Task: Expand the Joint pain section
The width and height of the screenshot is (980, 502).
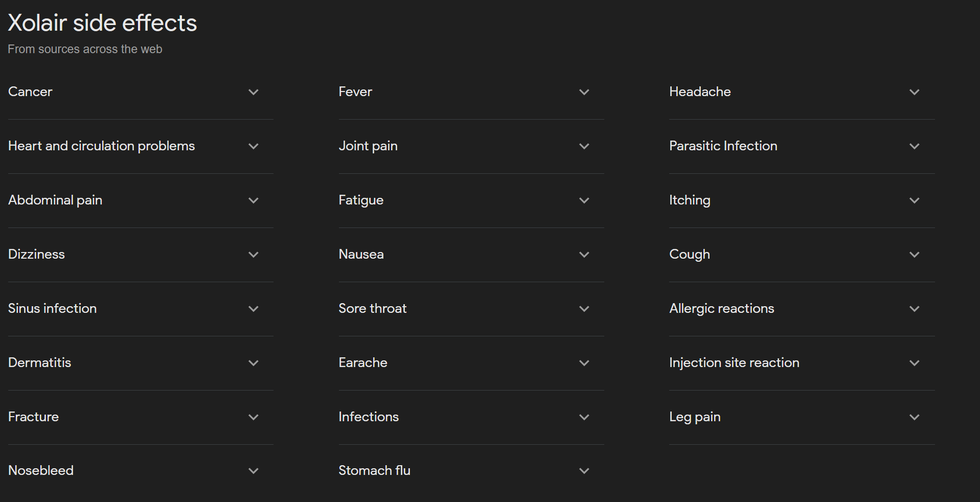Action: point(584,146)
